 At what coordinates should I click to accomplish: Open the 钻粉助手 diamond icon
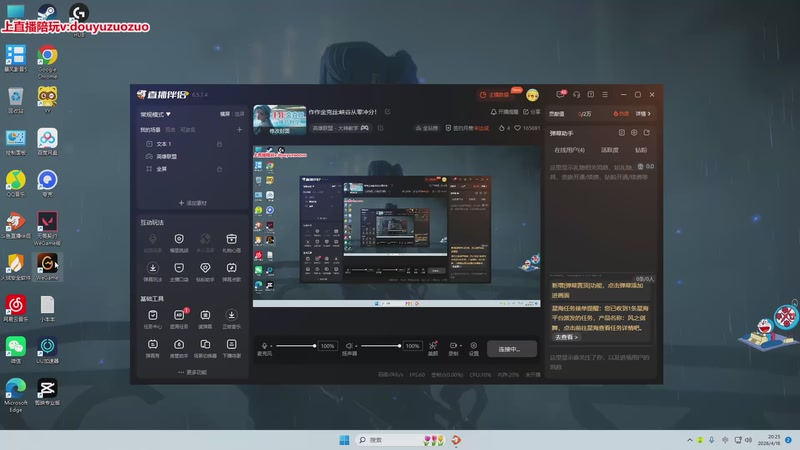pyautogui.click(x=205, y=268)
